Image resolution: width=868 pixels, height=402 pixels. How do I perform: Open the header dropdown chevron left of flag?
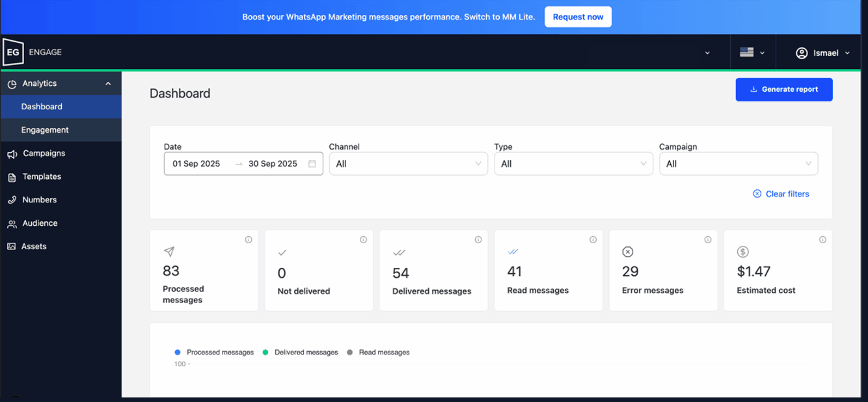tap(707, 53)
